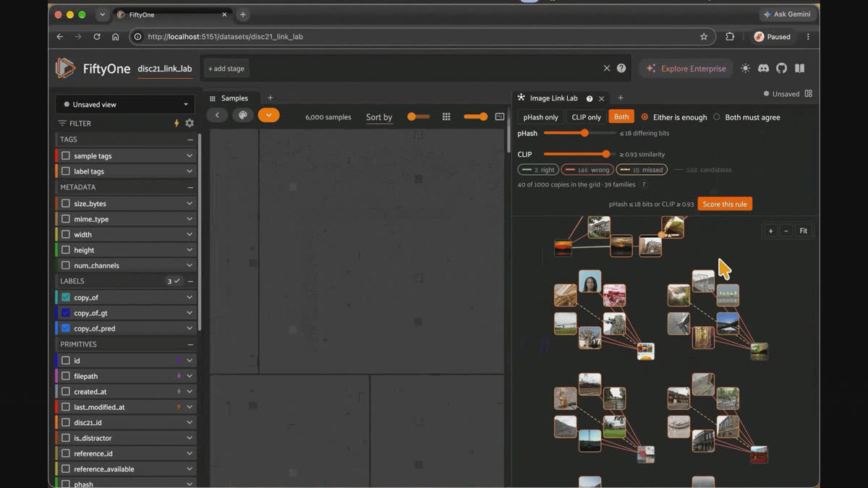Open the orange tagging dropdown button
The image size is (868, 488).
click(x=268, y=116)
